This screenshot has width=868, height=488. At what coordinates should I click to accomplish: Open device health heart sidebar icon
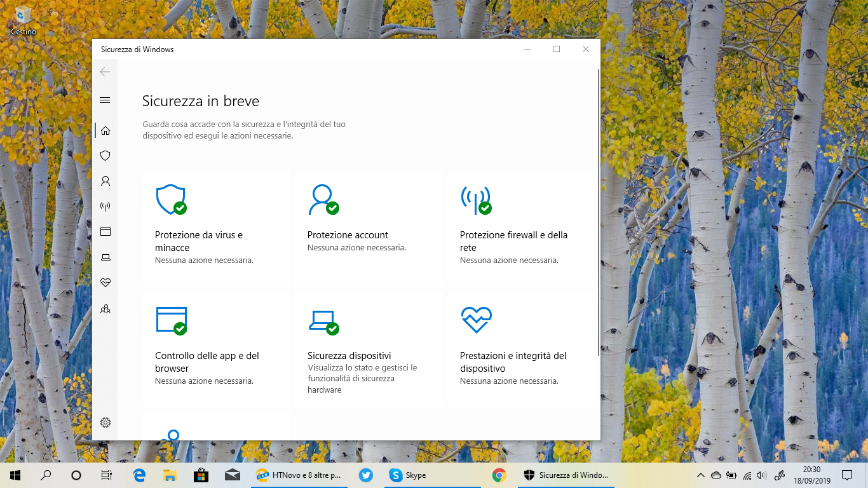[105, 283]
